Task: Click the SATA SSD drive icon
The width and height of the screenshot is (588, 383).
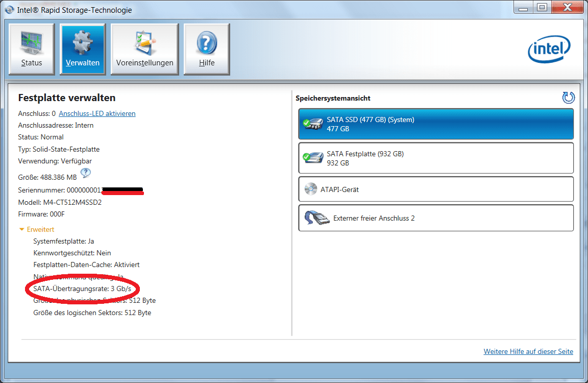Action: pos(313,124)
